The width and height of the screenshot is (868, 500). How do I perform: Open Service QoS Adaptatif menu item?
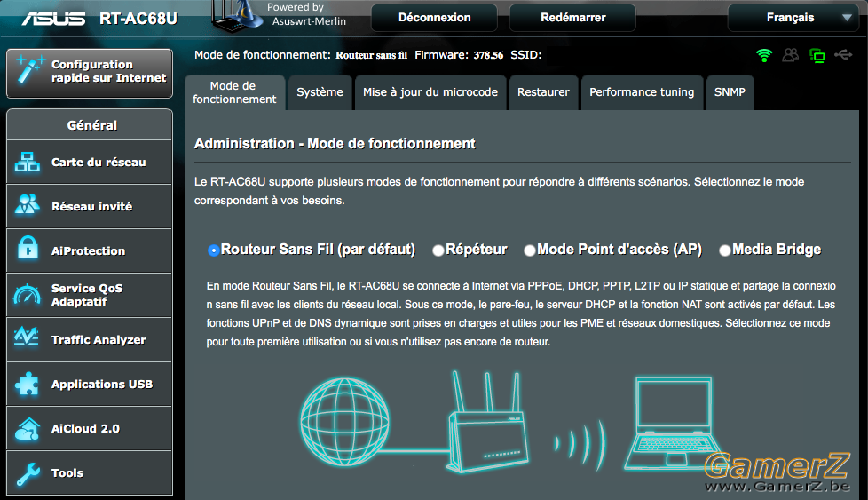click(89, 295)
